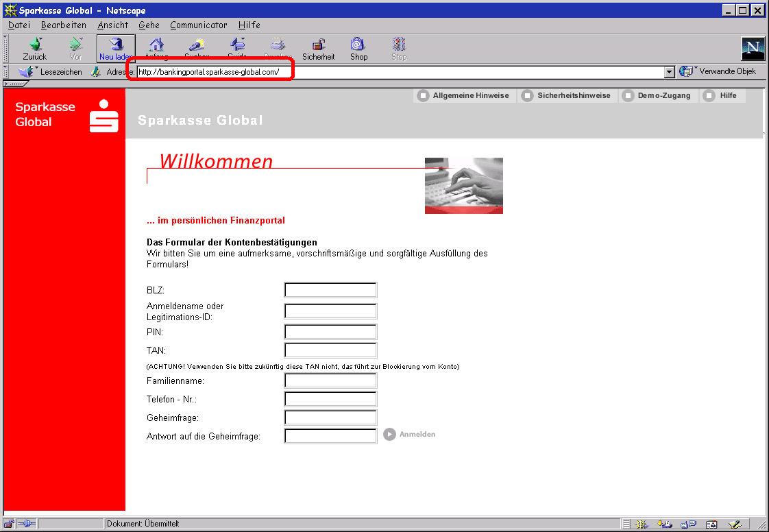
Task: Click the Antwort auf die Geheimfrage field
Action: (x=330, y=436)
